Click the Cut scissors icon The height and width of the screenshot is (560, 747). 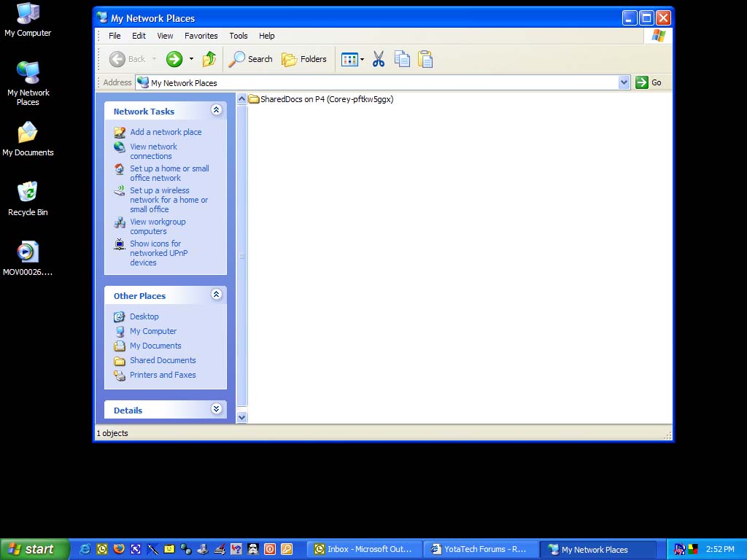[x=379, y=59]
